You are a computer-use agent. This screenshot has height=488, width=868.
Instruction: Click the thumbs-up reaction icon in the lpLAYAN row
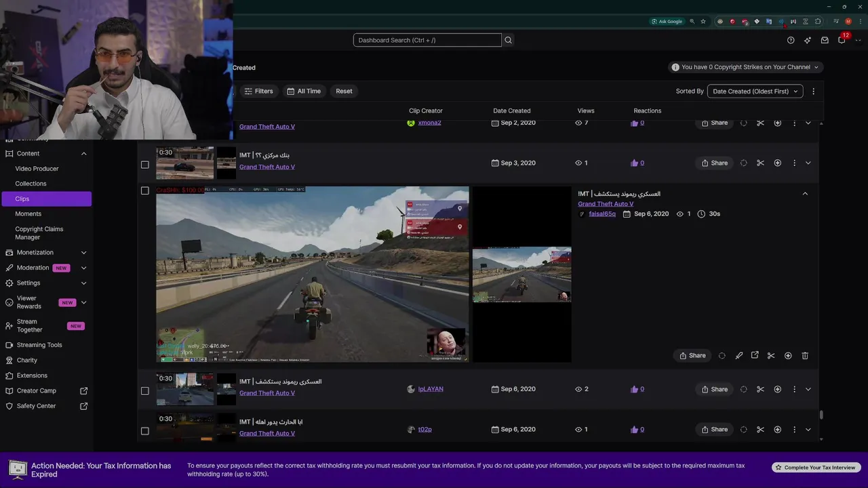[x=635, y=389]
